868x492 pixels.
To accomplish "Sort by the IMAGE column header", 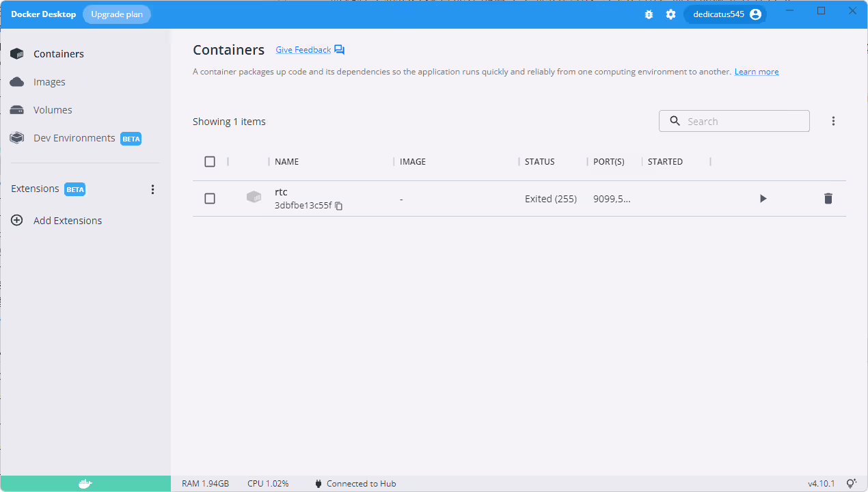I will click(413, 162).
